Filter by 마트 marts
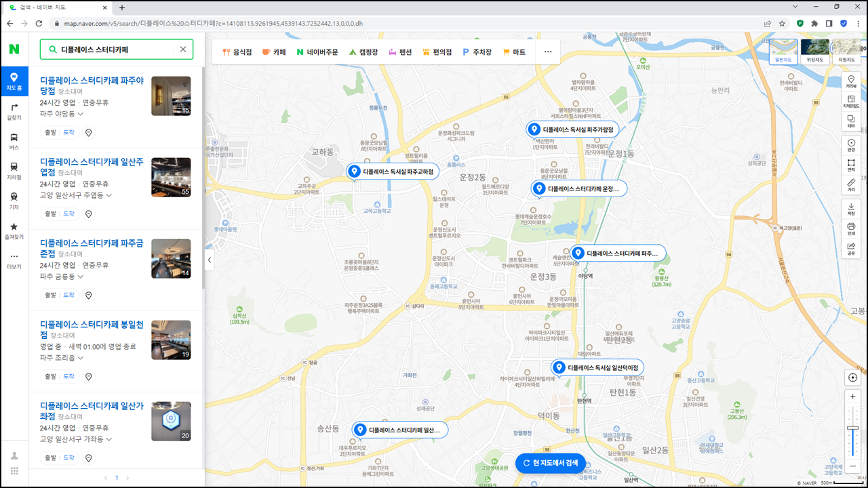The height and width of the screenshot is (488, 868). click(x=514, y=52)
